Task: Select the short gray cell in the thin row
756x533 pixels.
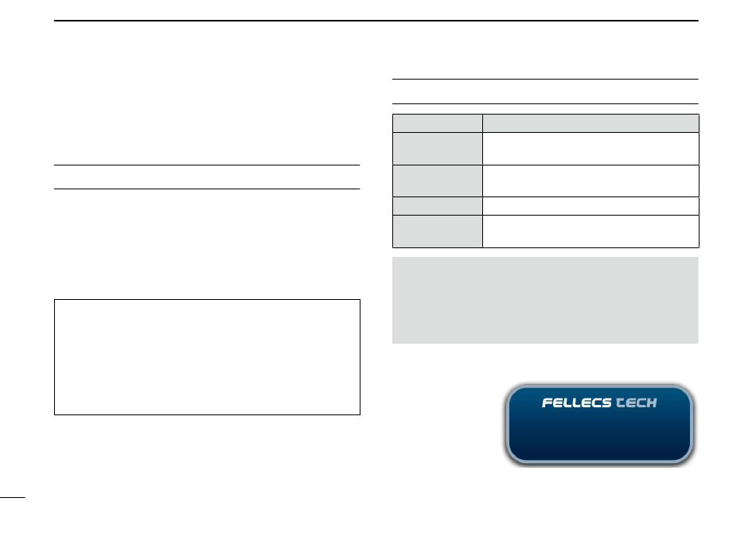Action: coord(438,206)
